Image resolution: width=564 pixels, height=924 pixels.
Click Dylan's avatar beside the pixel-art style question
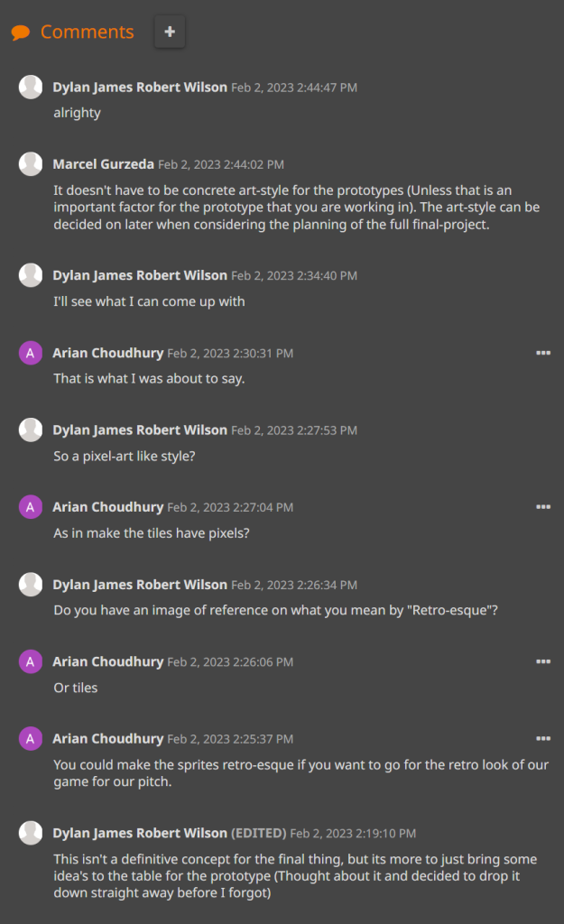tap(31, 430)
